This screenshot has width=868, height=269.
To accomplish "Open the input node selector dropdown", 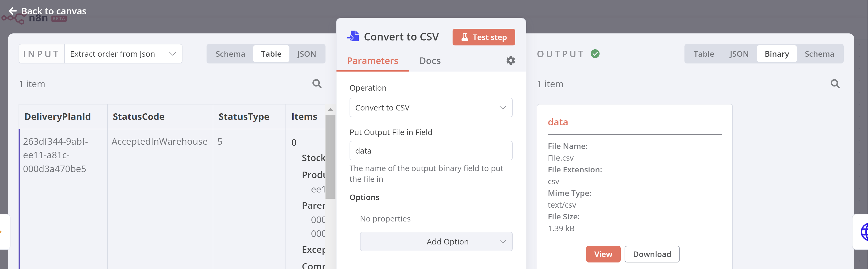I will (123, 54).
